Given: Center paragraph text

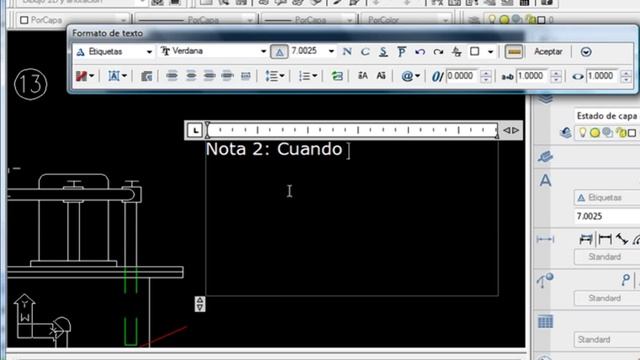Looking at the screenshot, I should click(x=191, y=76).
